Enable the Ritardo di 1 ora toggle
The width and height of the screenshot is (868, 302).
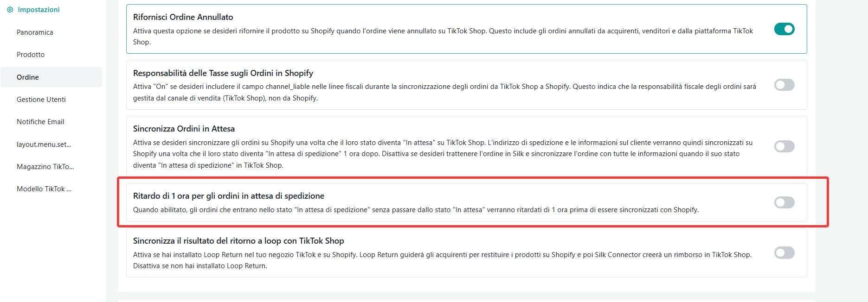[x=784, y=202]
